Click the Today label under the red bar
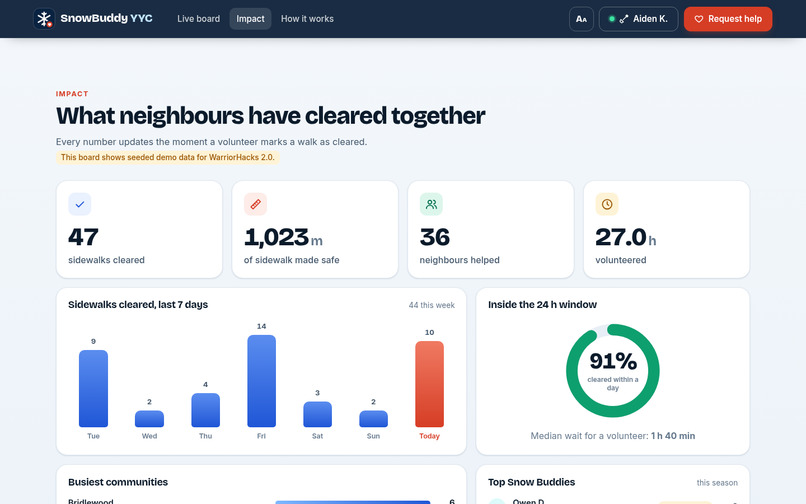The height and width of the screenshot is (504, 806). click(430, 436)
